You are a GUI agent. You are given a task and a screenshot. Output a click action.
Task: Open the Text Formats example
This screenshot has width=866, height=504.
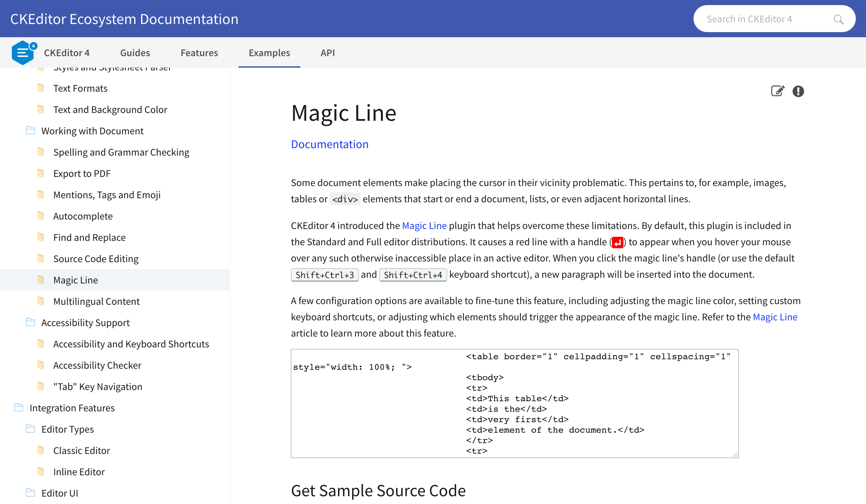(x=81, y=88)
